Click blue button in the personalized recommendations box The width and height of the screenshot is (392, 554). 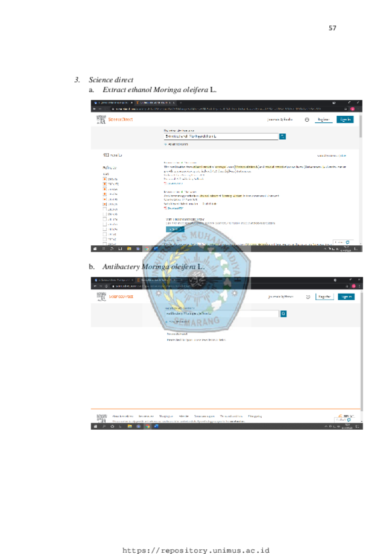(x=175, y=229)
